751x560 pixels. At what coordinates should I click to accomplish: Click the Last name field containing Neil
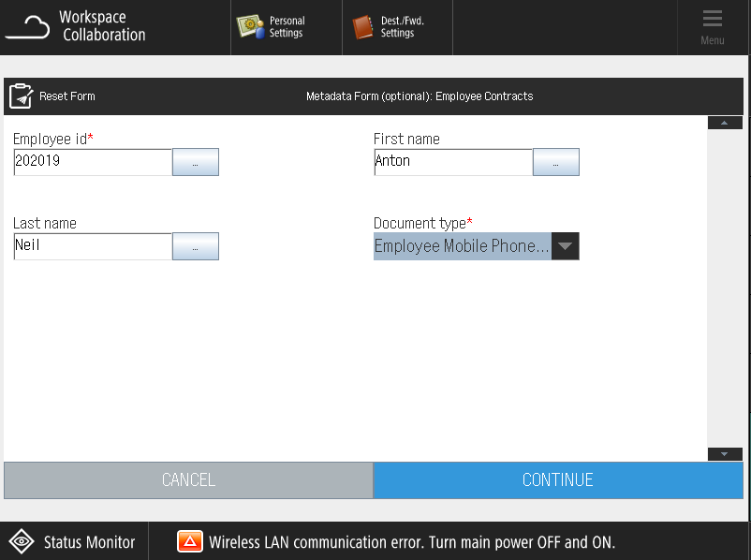click(x=93, y=246)
